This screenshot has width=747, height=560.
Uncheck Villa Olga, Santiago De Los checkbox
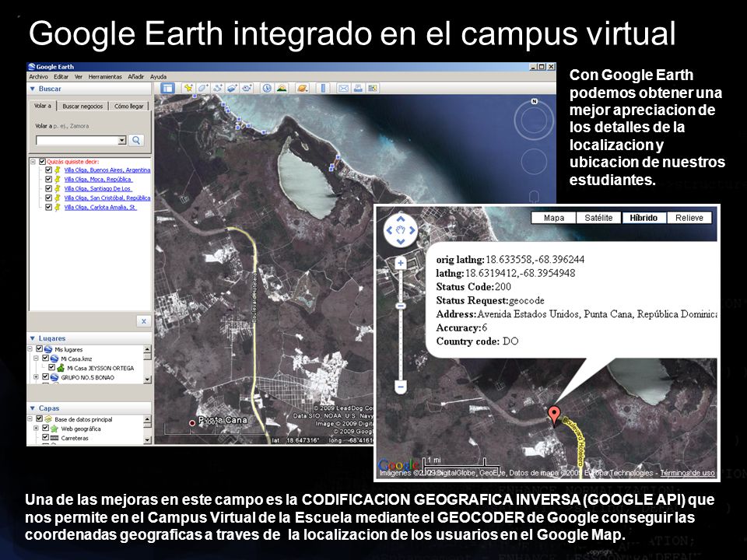click(x=48, y=188)
